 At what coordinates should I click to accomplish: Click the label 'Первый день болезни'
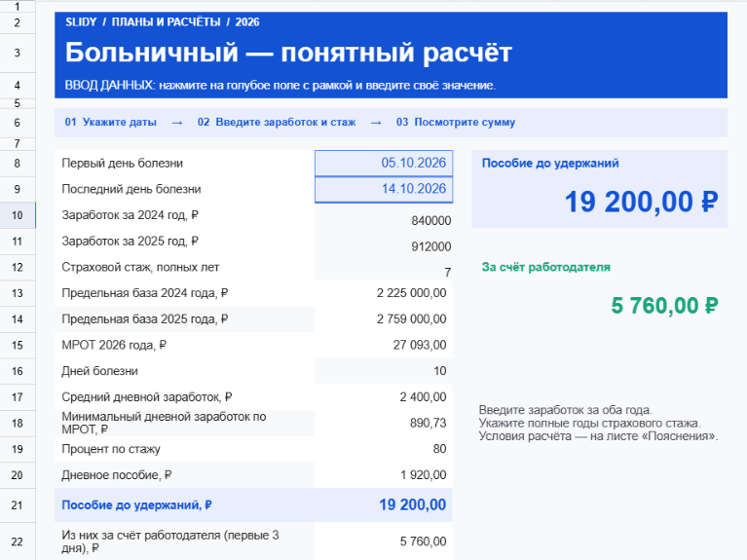tap(122, 163)
